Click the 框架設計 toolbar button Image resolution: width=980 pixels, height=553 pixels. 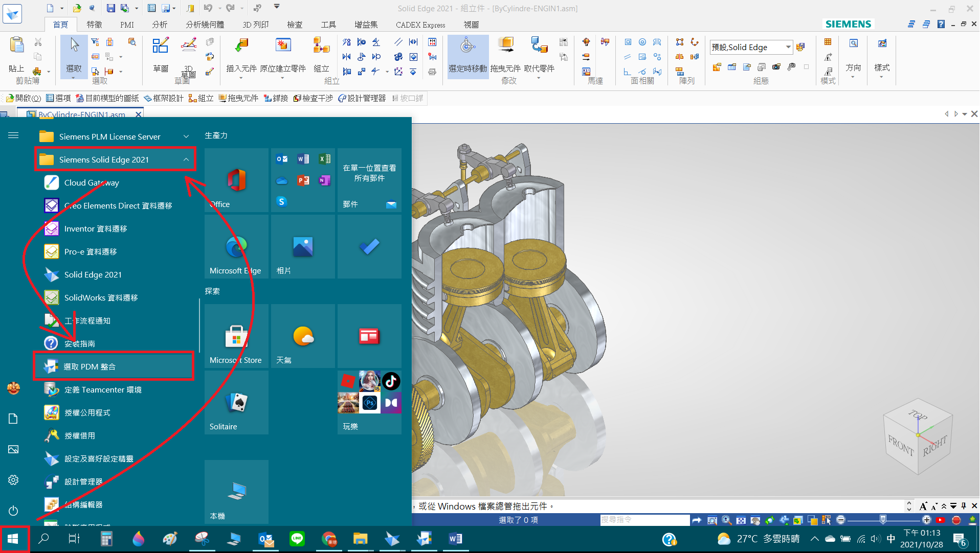[x=163, y=98]
